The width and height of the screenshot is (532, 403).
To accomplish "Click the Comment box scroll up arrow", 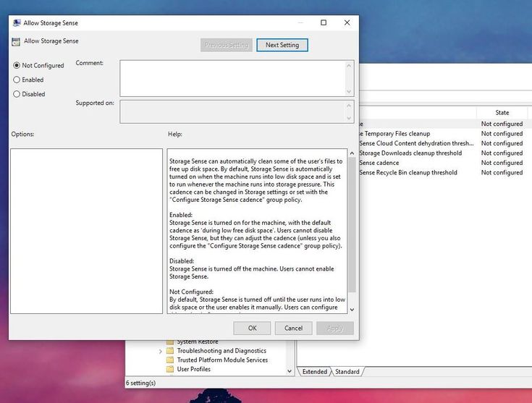I will (x=349, y=65).
